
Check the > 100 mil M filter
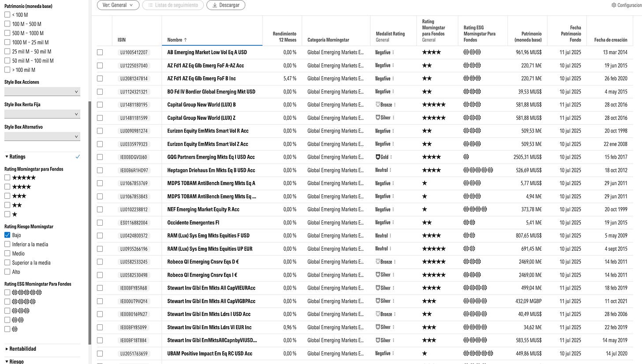(7, 70)
